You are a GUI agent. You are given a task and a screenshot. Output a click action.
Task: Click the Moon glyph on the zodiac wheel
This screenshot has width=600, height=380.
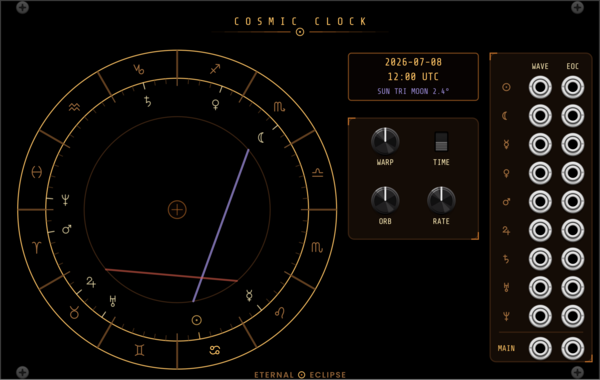click(261, 137)
